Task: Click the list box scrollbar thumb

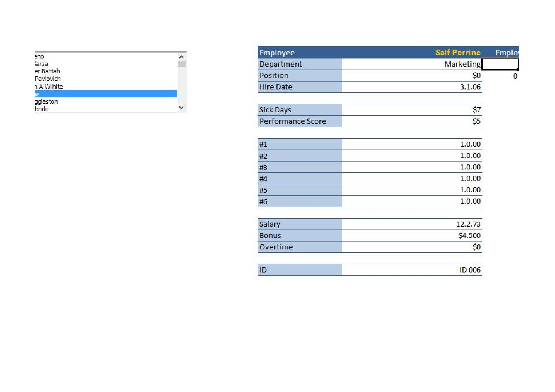Action: (182, 64)
